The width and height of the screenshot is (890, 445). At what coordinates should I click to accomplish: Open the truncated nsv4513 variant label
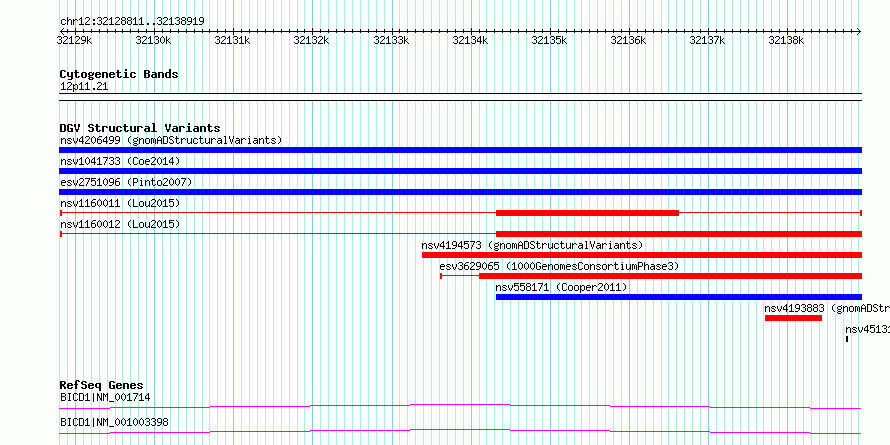867,329
